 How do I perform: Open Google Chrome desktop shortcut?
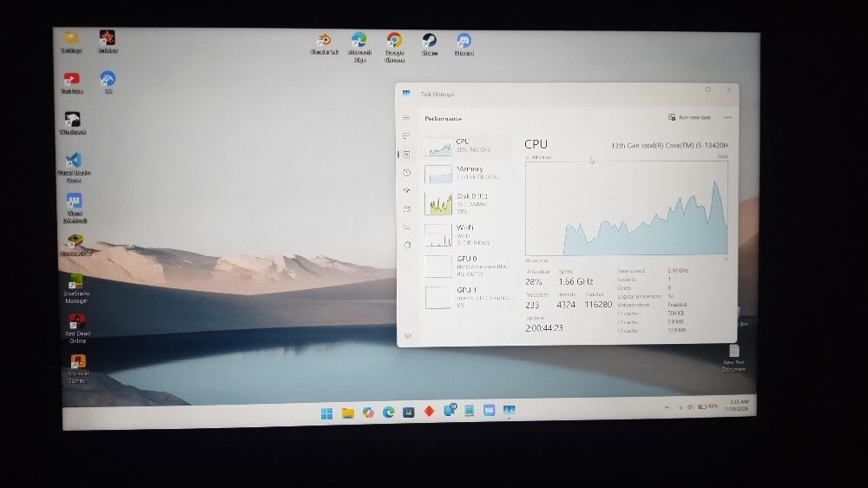(x=394, y=47)
